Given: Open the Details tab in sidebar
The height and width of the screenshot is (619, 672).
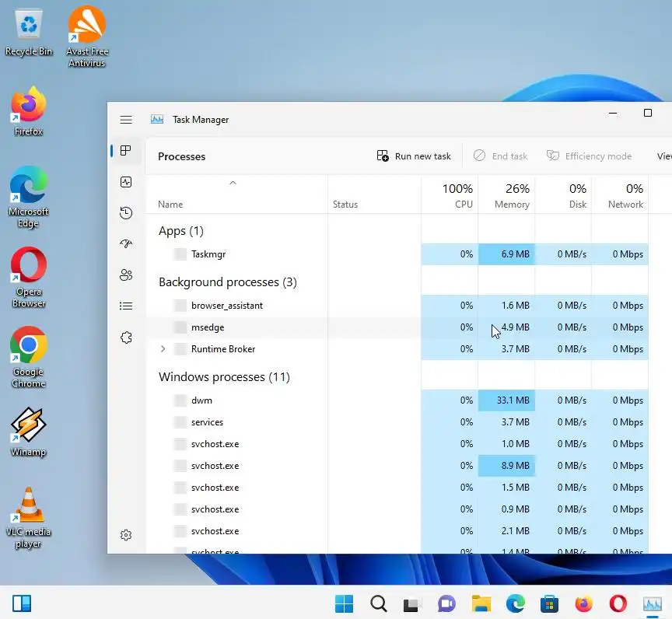Looking at the screenshot, I should point(126,306).
